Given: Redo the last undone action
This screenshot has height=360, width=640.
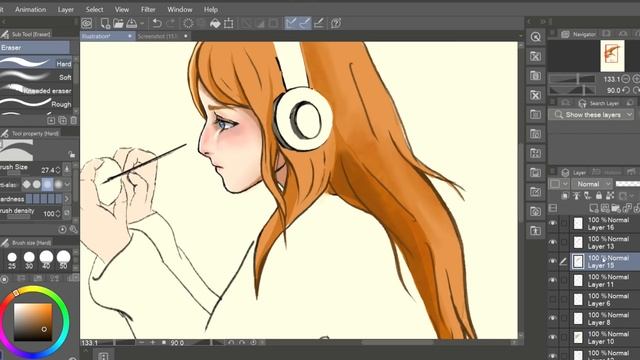Looking at the screenshot, I should coord(171,23).
